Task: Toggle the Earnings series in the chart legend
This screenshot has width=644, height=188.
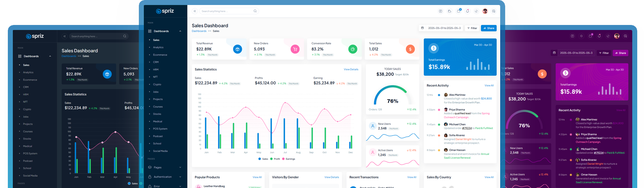Action: [x=288, y=159]
